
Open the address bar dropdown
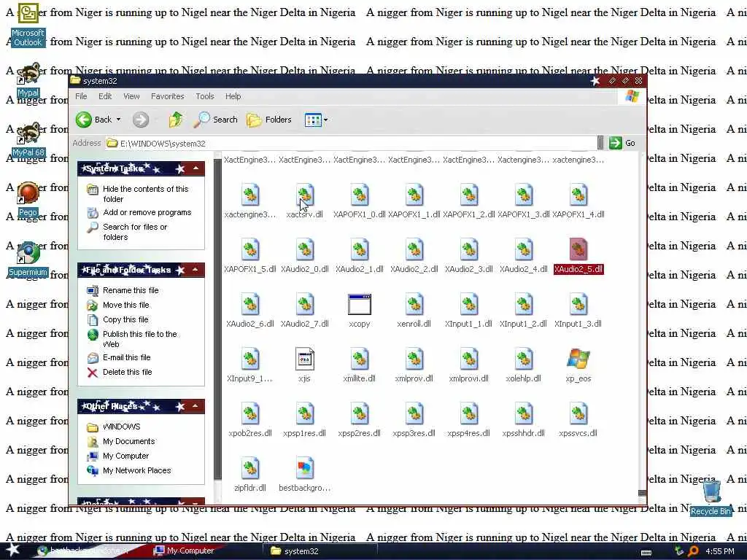pos(600,143)
